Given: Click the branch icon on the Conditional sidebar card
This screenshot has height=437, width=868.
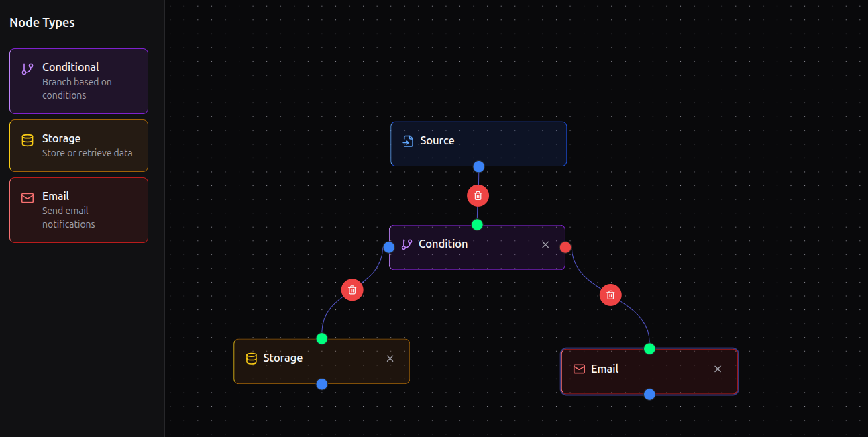Looking at the screenshot, I should pos(27,68).
